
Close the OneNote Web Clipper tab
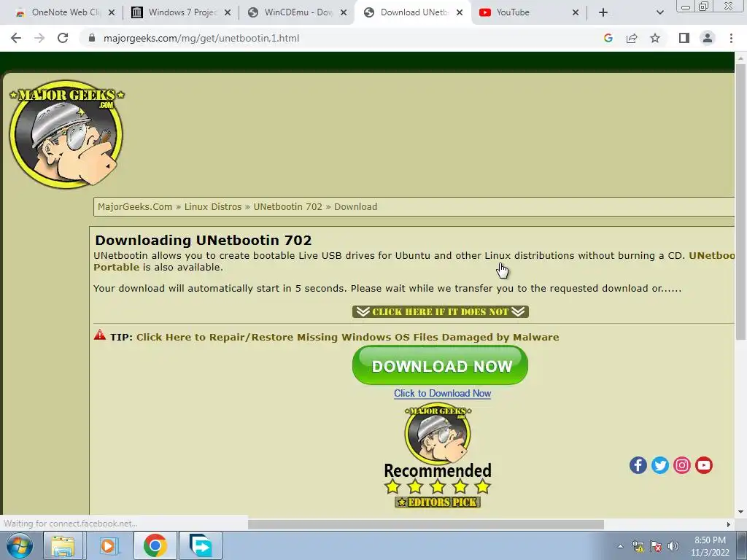[112, 12]
